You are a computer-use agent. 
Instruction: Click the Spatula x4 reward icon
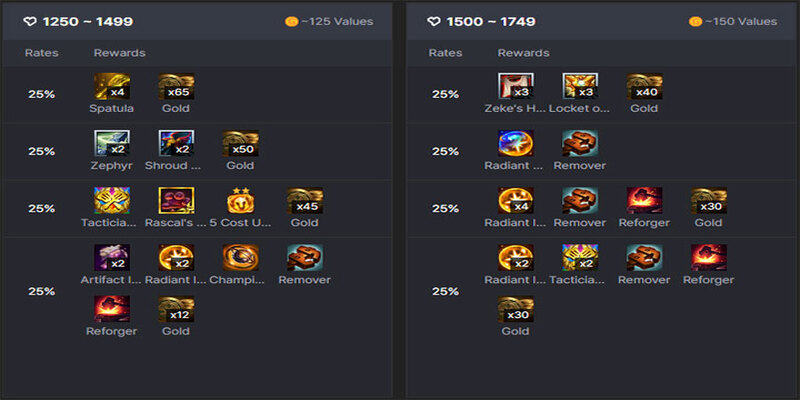pyautogui.click(x=112, y=86)
